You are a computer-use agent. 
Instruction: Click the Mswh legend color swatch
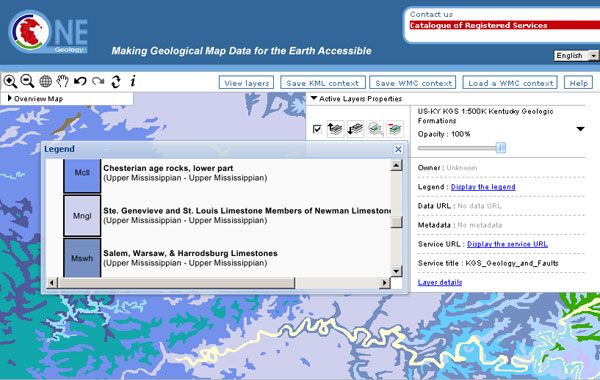[82, 258]
